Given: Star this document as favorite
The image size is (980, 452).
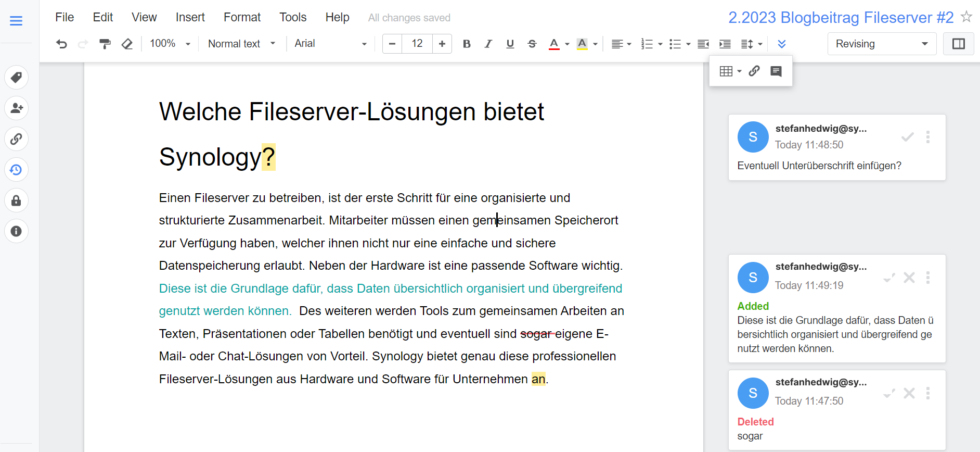Looking at the screenshot, I should pos(966,17).
